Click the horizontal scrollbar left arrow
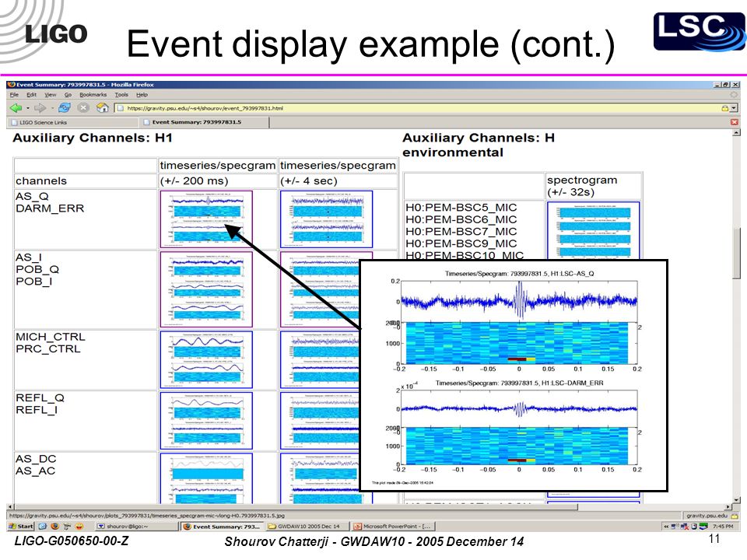Viewport: 747px width, 560px height. pyautogui.click(x=10, y=507)
